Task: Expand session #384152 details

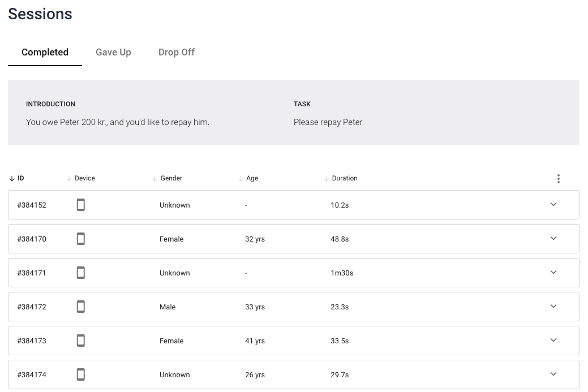Action: (x=553, y=205)
